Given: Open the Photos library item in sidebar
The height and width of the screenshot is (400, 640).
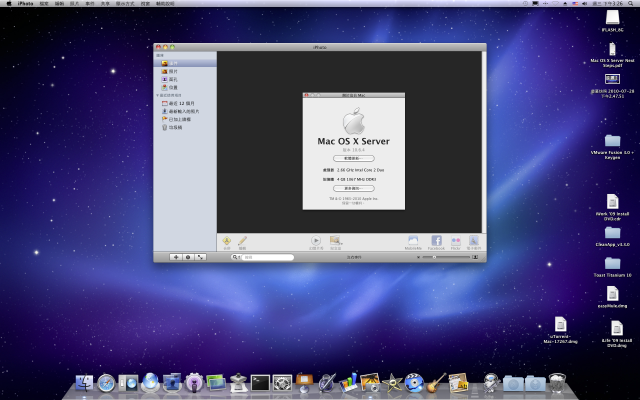Looking at the screenshot, I should click(185, 71).
